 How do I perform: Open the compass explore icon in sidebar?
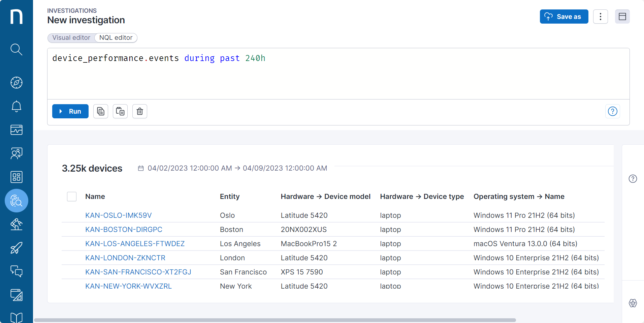point(16,83)
